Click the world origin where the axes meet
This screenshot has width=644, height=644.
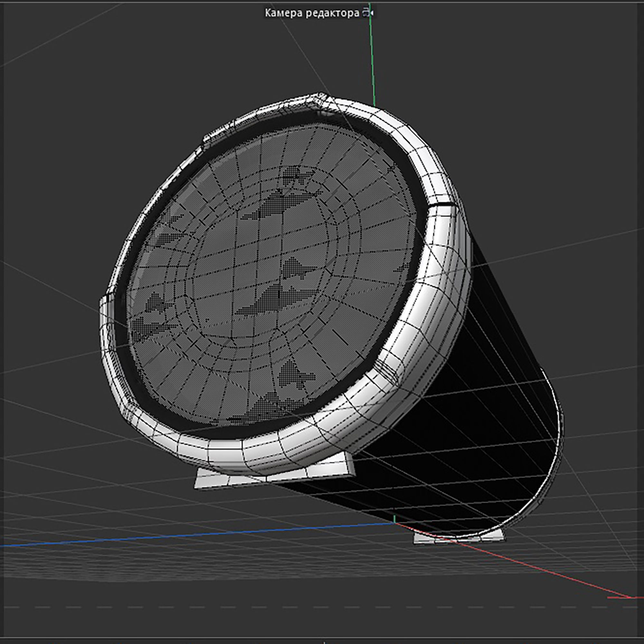coord(395,523)
